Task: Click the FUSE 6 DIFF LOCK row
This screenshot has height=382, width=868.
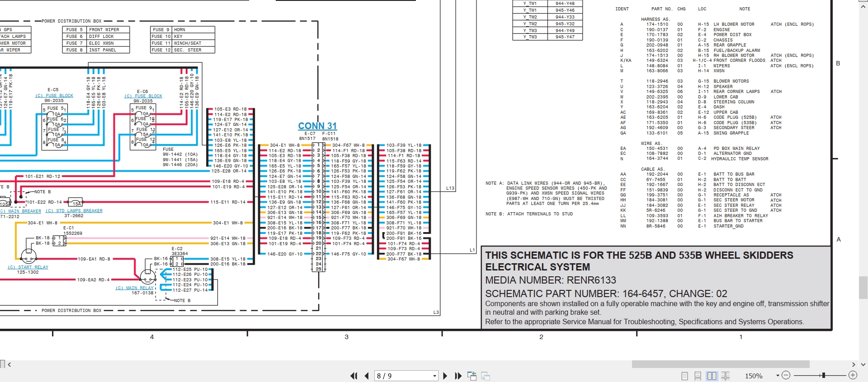Action: pyautogui.click(x=97, y=37)
